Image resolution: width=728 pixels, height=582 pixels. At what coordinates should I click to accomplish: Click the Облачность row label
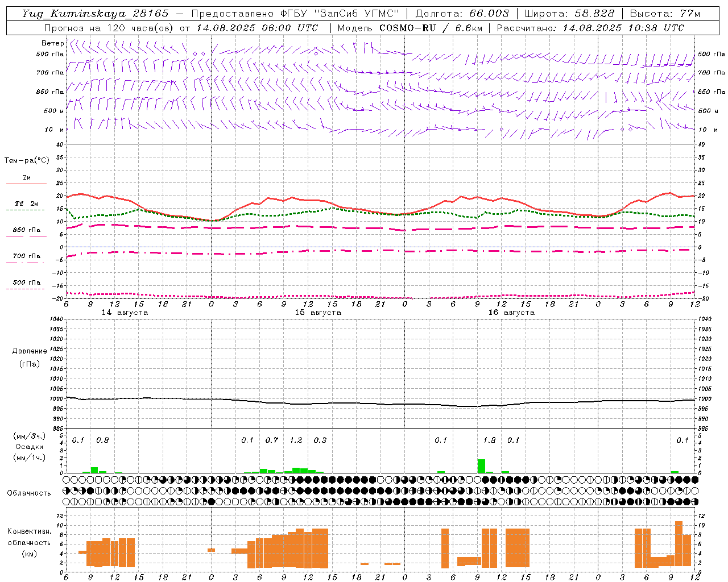click(29, 493)
